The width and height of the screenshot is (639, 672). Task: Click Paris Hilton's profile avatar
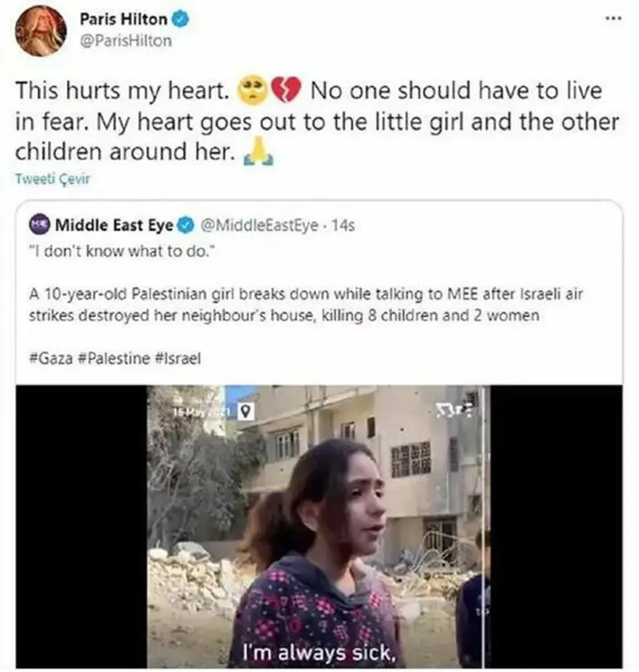tap(40, 30)
